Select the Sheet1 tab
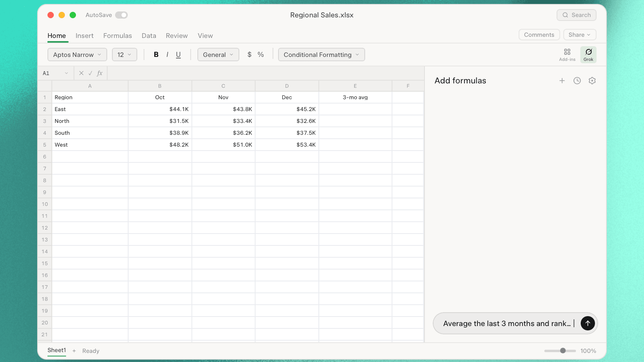This screenshot has height=362, width=644. click(57, 351)
